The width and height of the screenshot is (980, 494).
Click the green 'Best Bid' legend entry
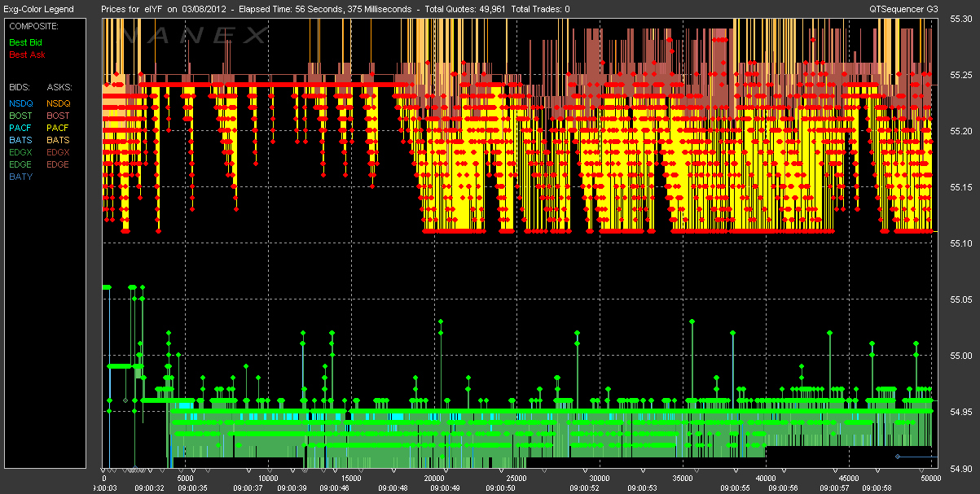point(27,42)
